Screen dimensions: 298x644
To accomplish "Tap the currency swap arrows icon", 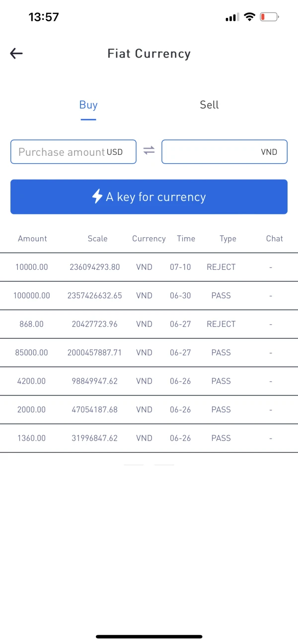I will tap(149, 151).
